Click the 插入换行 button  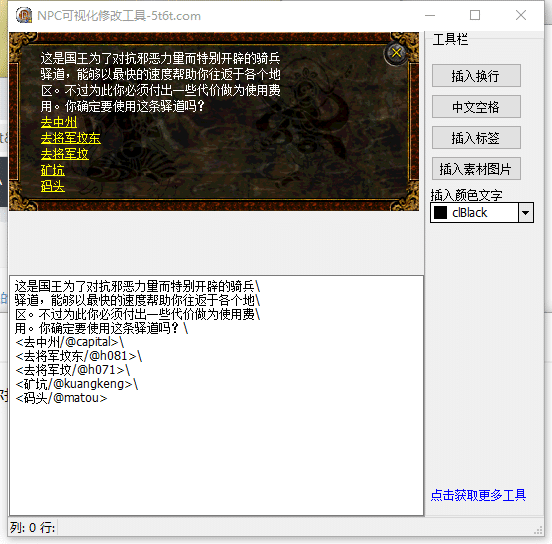coord(476,76)
